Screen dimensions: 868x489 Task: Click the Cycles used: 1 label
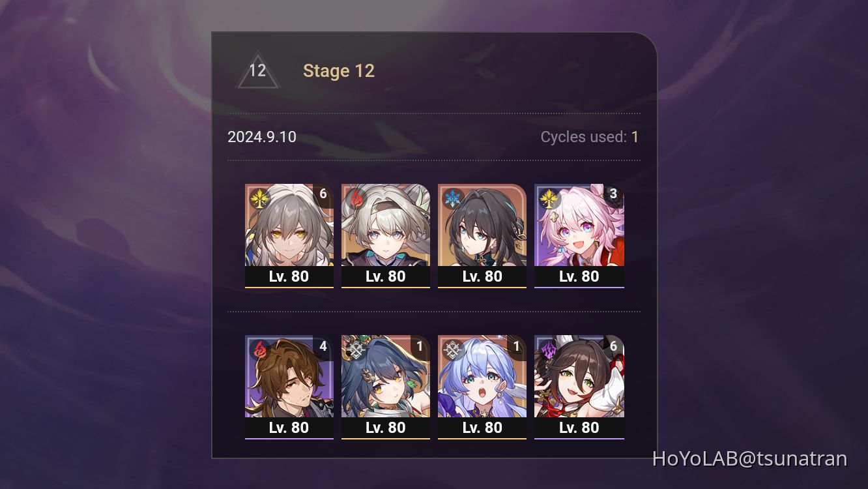[x=590, y=137]
